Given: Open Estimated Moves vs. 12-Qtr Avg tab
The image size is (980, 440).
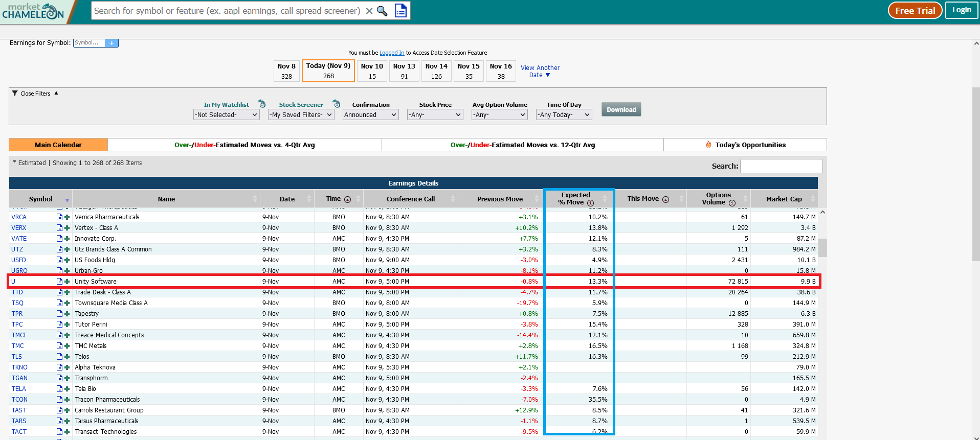Looking at the screenshot, I should (523, 145).
